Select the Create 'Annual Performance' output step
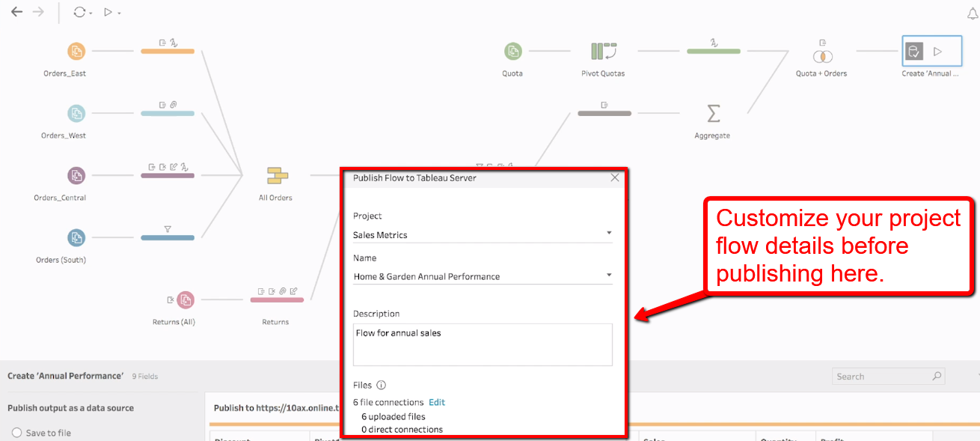 (913, 52)
